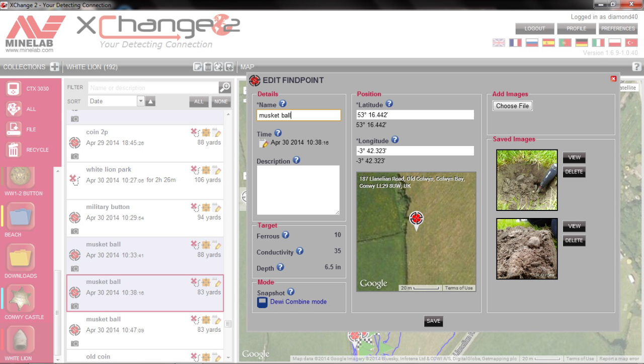
Task: Click the help icon beside Description
Action: (296, 160)
